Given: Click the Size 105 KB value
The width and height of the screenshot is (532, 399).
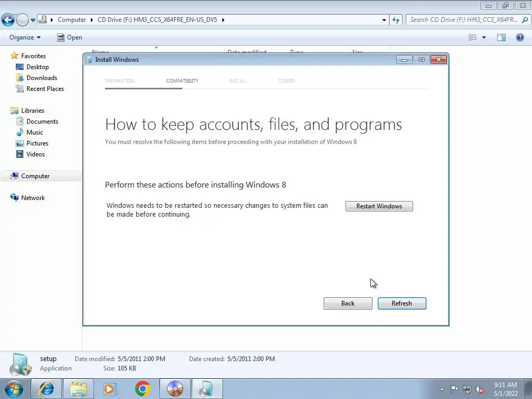Looking at the screenshot, I should pyautogui.click(x=127, y=368).
